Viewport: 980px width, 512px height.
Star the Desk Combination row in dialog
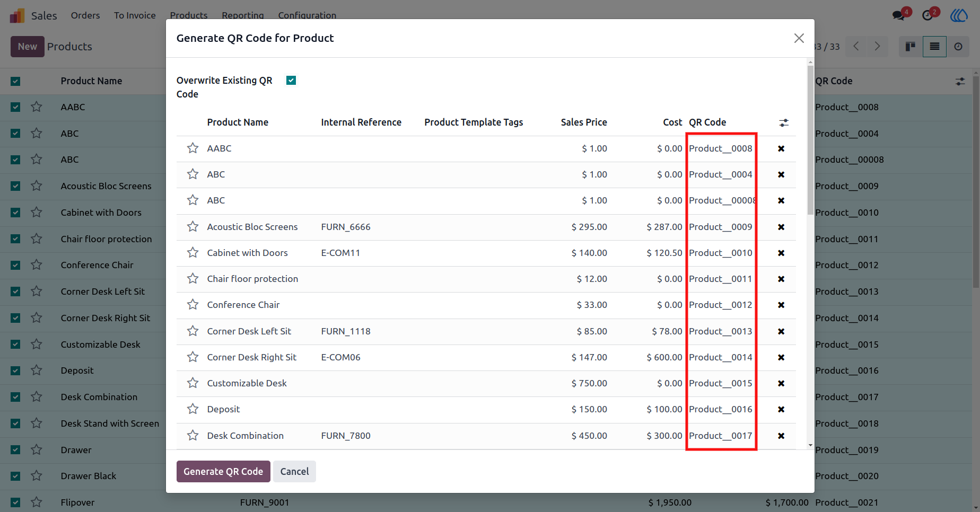[192, 436]
